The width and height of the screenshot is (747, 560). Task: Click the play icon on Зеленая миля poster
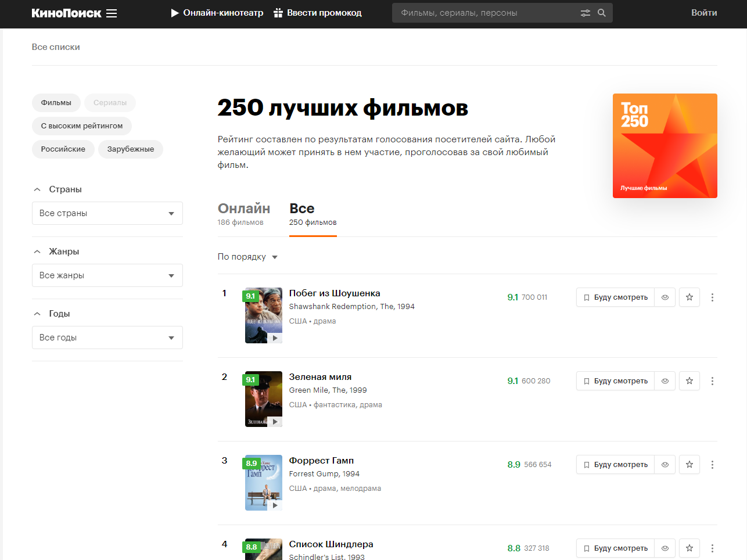pyautogui.click(x=275, y=421)
